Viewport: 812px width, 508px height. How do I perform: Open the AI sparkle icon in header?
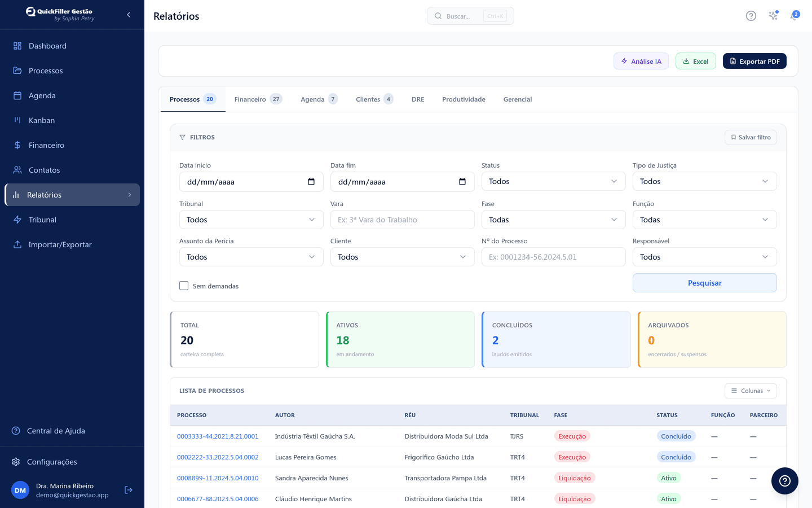(x=773, y=16)
